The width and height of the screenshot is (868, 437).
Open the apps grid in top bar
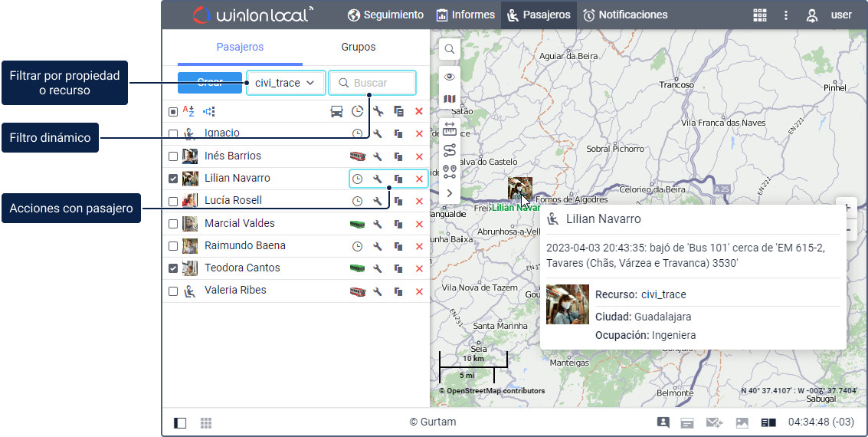pos(759,15)
